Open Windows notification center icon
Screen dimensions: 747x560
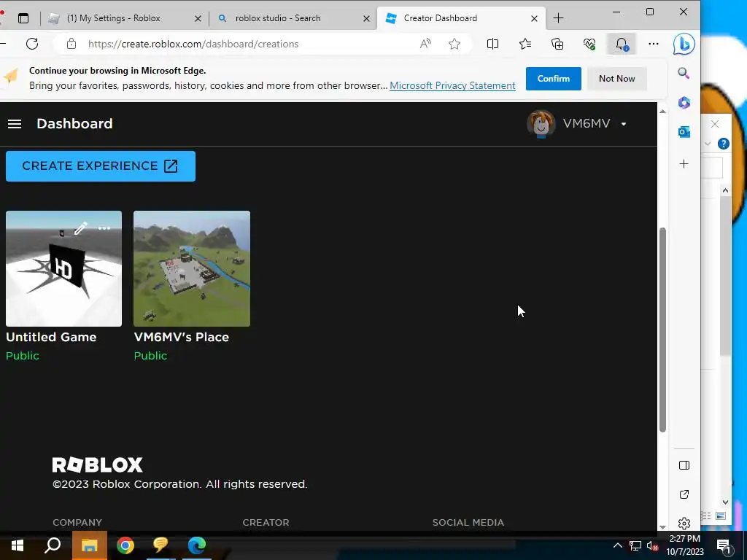[x=724, y=546]
